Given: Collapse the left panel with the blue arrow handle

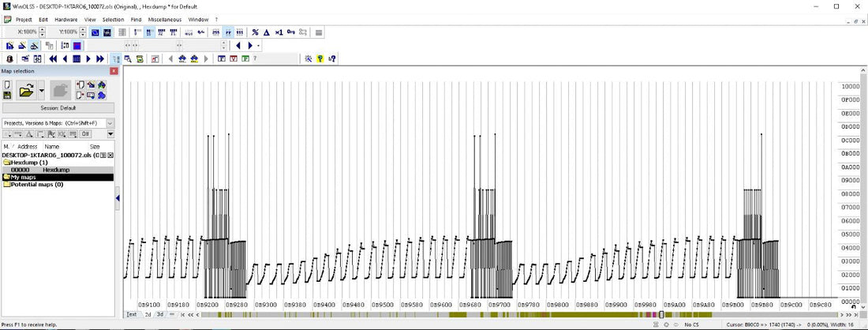Looking at the screenshot, I should coord(118,198).
